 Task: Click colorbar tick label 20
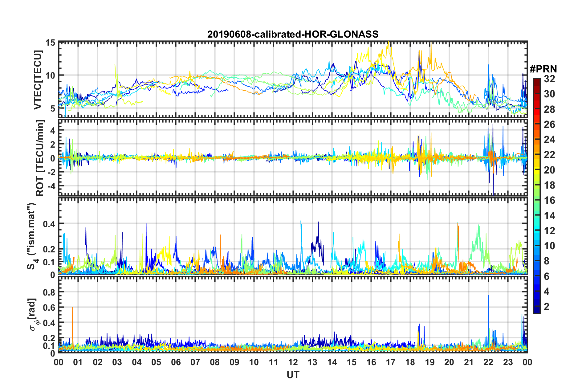549,170
